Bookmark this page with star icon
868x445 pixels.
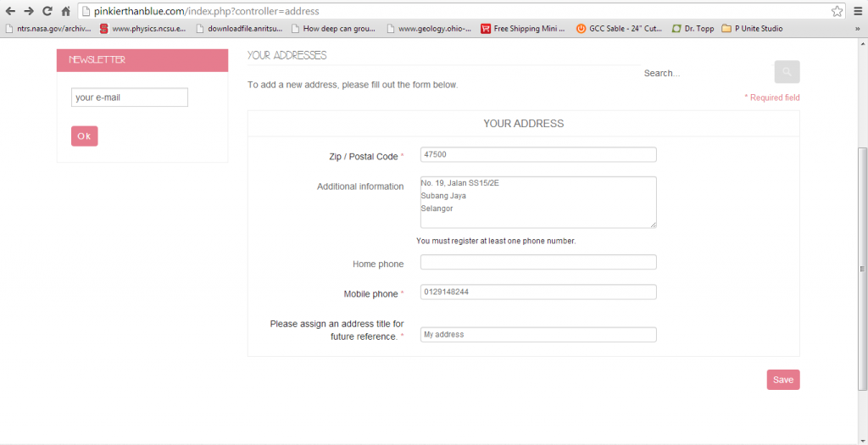837,11
